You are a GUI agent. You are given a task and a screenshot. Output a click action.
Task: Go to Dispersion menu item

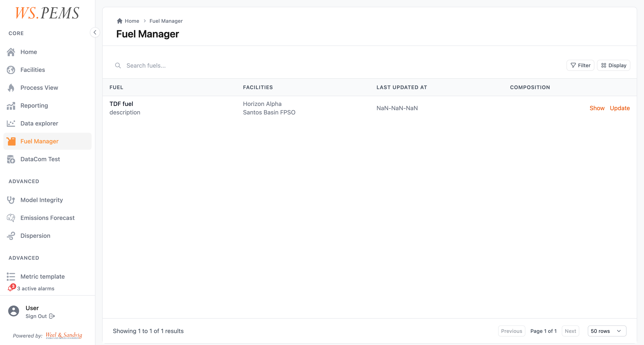(47, 236)
